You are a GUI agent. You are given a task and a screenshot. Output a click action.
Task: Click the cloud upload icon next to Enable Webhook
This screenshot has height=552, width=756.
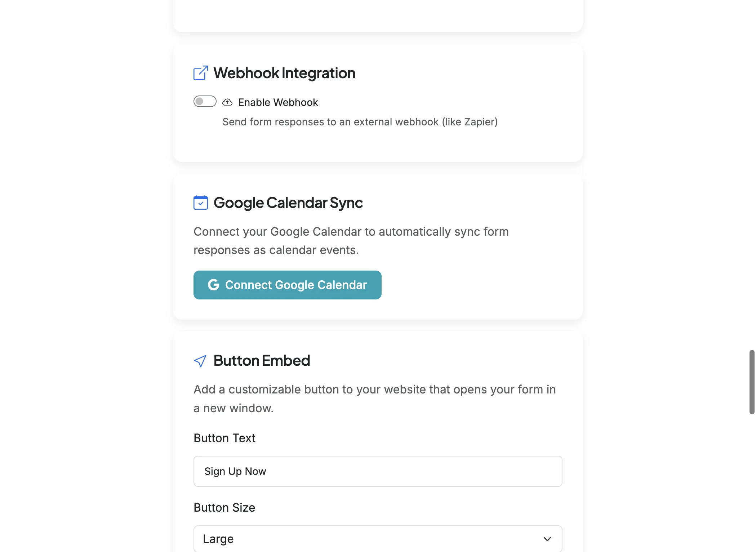pyautogui.click(x=227, y=102)
